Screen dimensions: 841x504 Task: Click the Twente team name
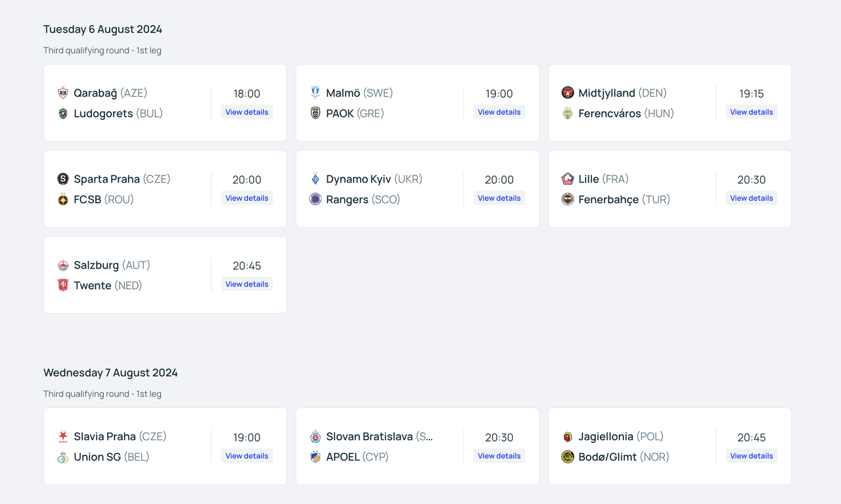point(93,286)
